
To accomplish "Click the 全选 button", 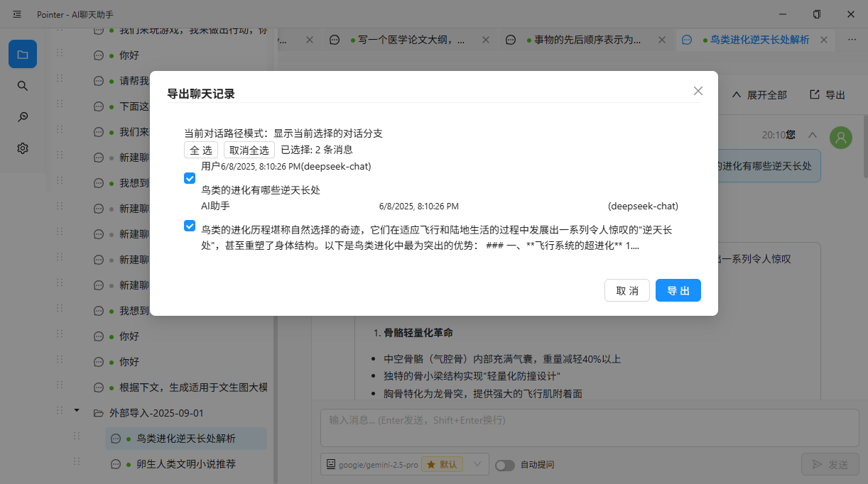I will coord(201,150).
